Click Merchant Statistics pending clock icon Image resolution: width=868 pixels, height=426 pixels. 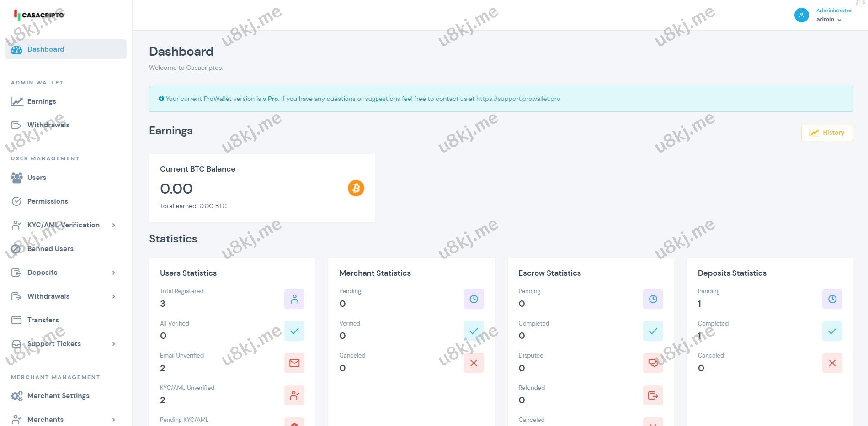point(474,299)
